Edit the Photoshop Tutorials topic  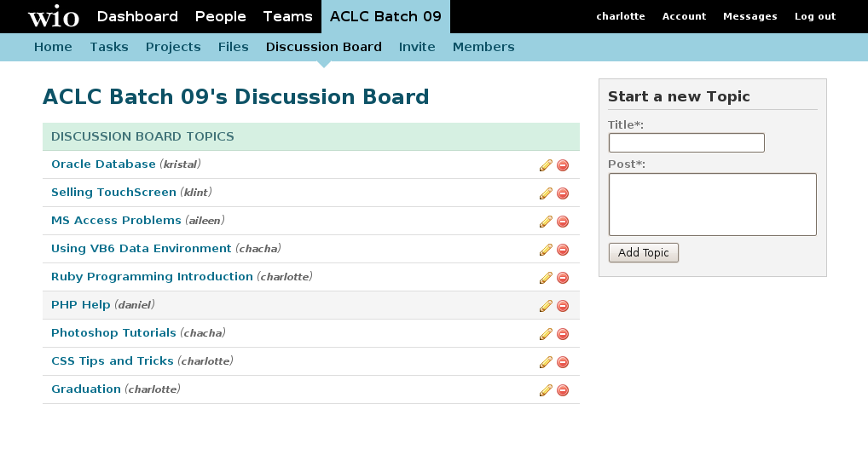point(546,334)
